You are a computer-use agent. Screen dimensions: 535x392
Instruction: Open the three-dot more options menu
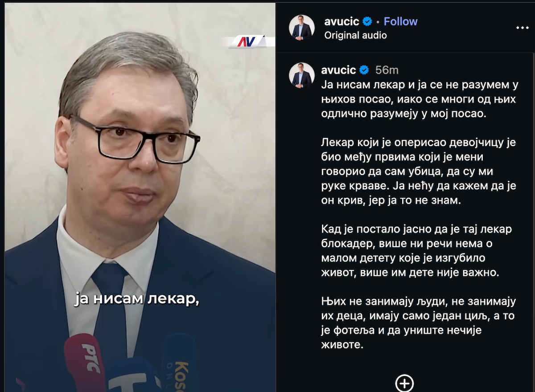[522, 28]
